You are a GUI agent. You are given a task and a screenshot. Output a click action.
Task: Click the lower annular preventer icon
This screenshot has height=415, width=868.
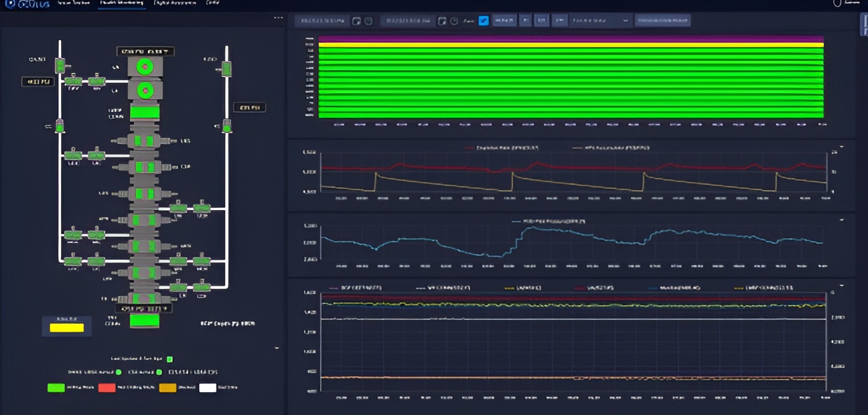(x=144, y=89)
